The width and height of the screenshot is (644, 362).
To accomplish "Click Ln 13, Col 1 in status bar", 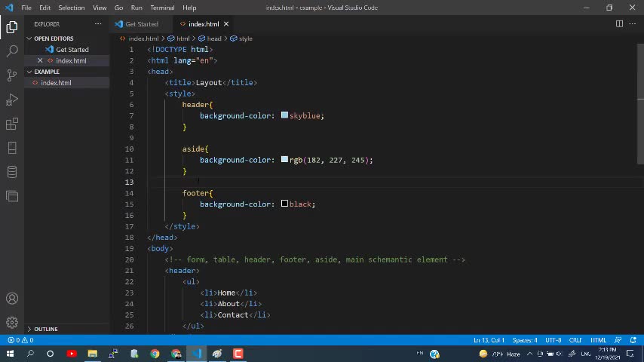I will 489,340.
